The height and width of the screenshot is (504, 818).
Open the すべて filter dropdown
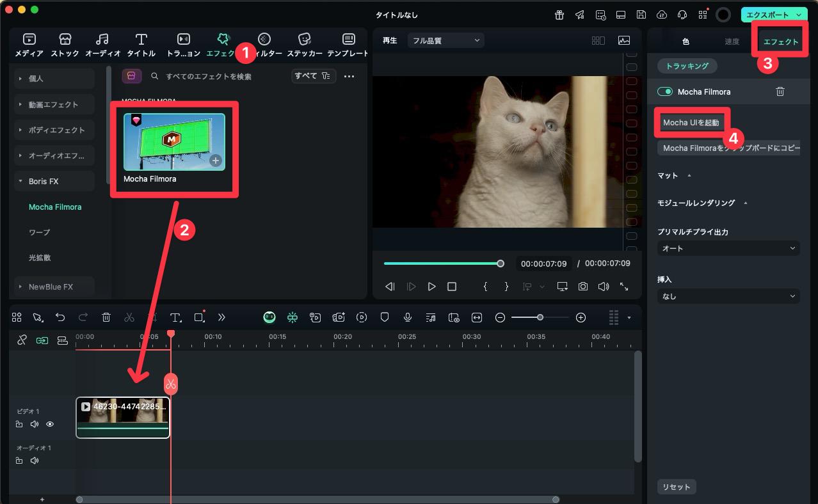pos(314,76)
